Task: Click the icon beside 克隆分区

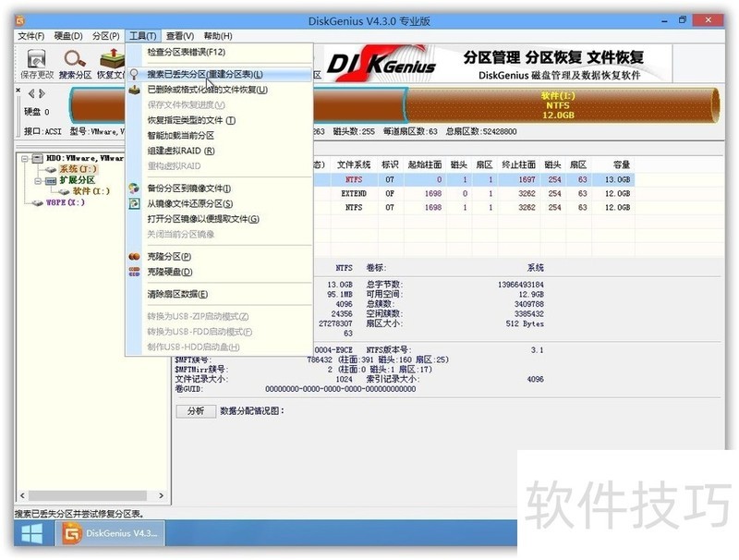Action: [x=134, y=256]
